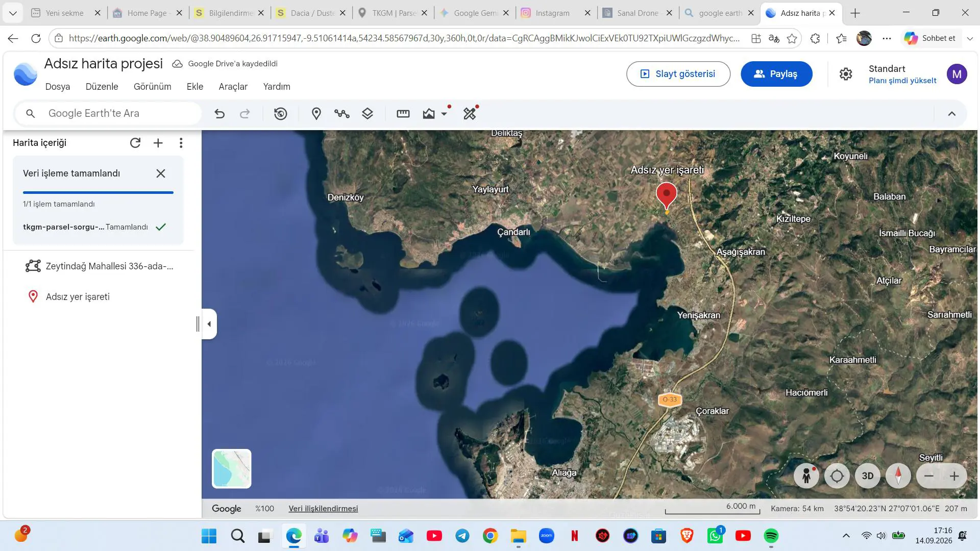Dismiss the Veri işleme tamamlandı notice
Screen dimensions: 980x551
click(161, 173)
